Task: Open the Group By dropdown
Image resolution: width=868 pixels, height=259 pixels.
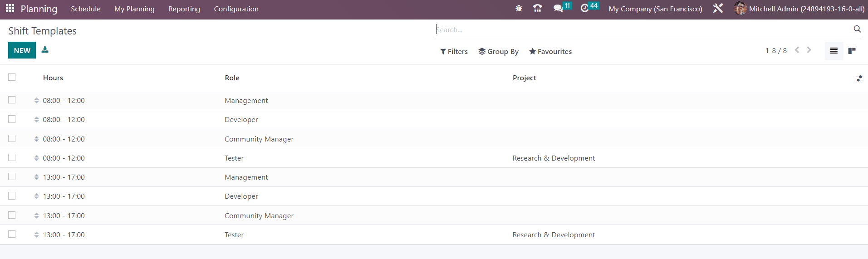Action: (498, 52)
